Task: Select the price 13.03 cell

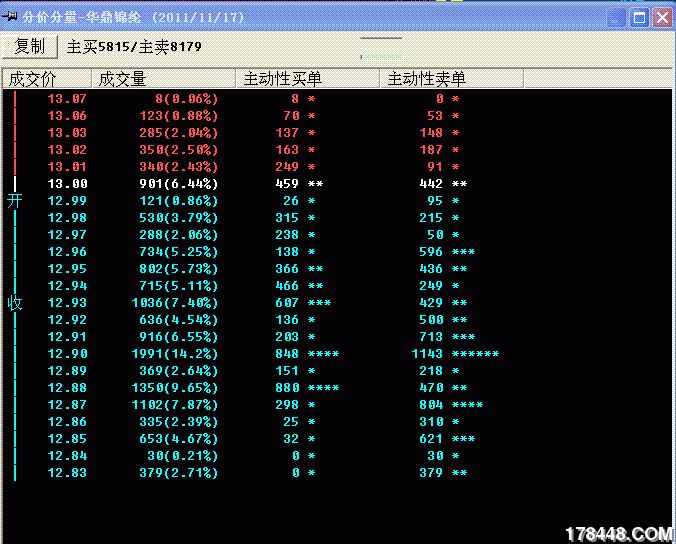Action: pos(67,133)
